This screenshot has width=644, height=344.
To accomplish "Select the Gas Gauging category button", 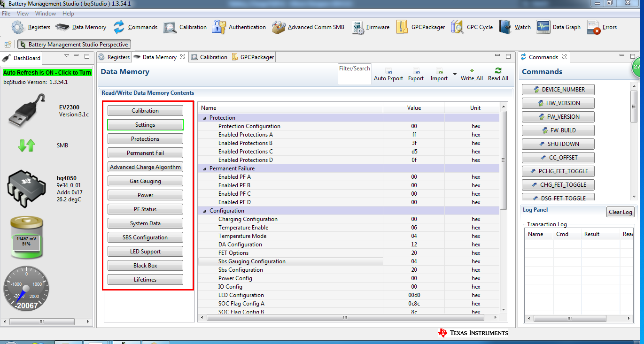I will pos(145,181).
